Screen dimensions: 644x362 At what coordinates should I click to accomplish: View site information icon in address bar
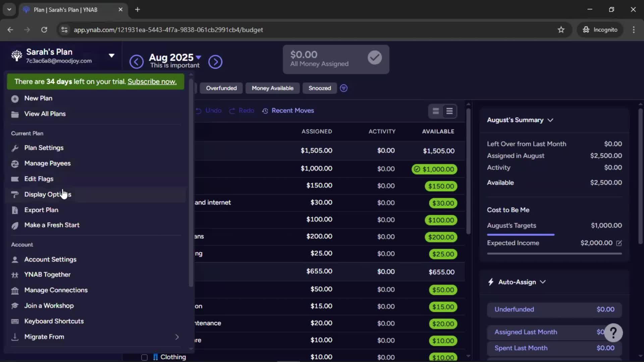click(x=64, y=30)
